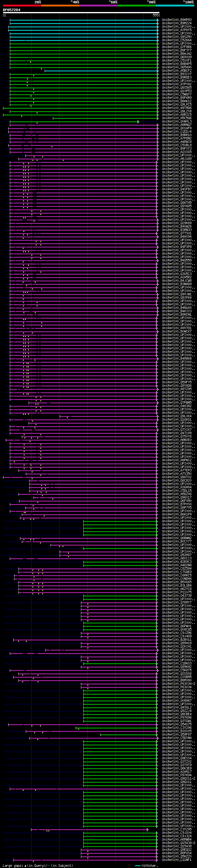This screenshot has width=197, height=868.
Task: Click the white query length bar
Action: tap(81, 12)
